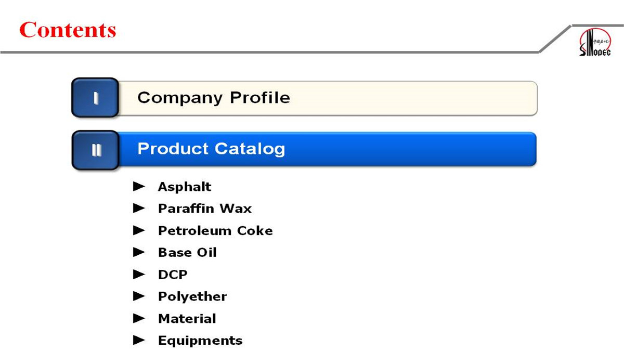This screenshot has width=624, height=364.
Task: Click the arrow bullet beside Base Oil
Action: [139, 252]
